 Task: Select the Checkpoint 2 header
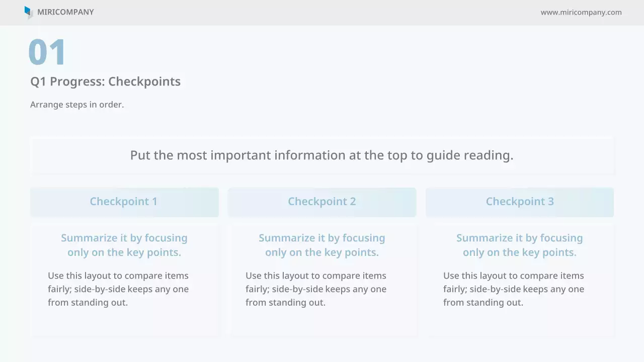[322, 202]
